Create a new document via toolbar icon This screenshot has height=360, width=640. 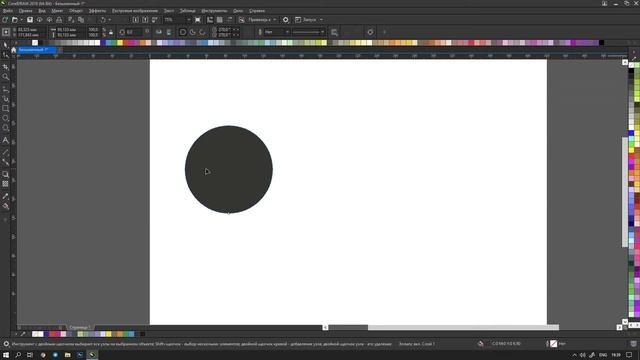5,20
